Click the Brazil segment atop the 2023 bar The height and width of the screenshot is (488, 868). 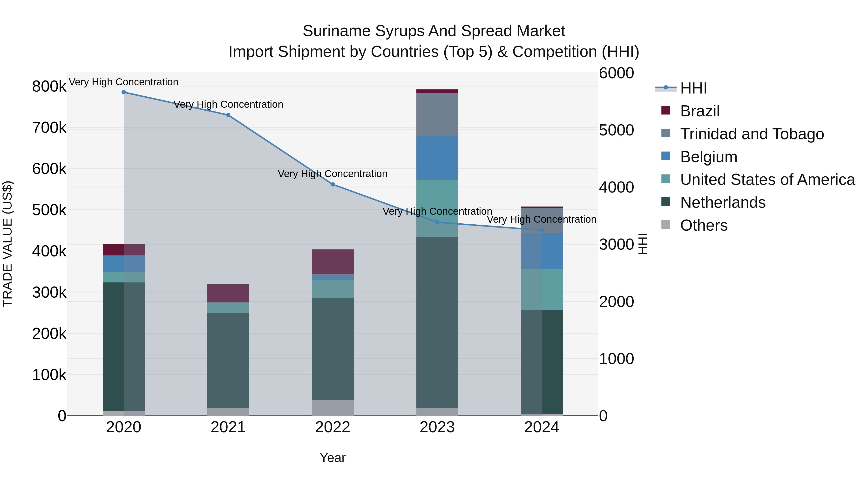(x=437, y=91)
